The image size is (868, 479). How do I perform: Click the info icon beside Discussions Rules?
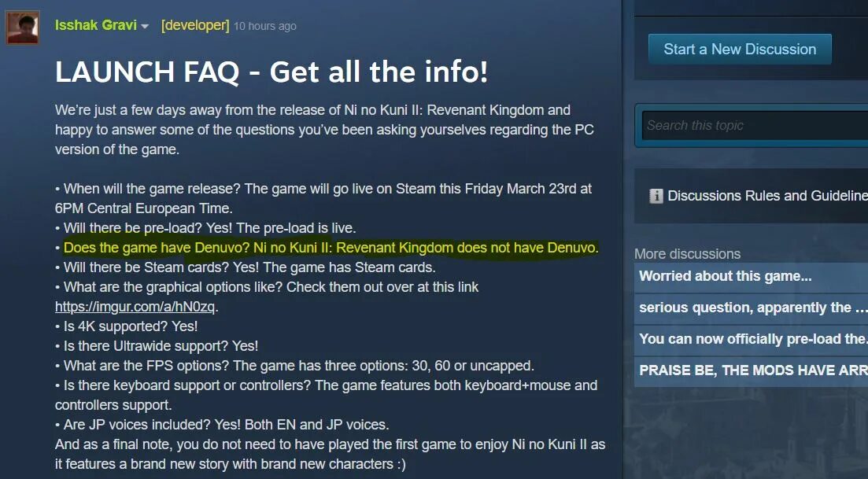656,196
